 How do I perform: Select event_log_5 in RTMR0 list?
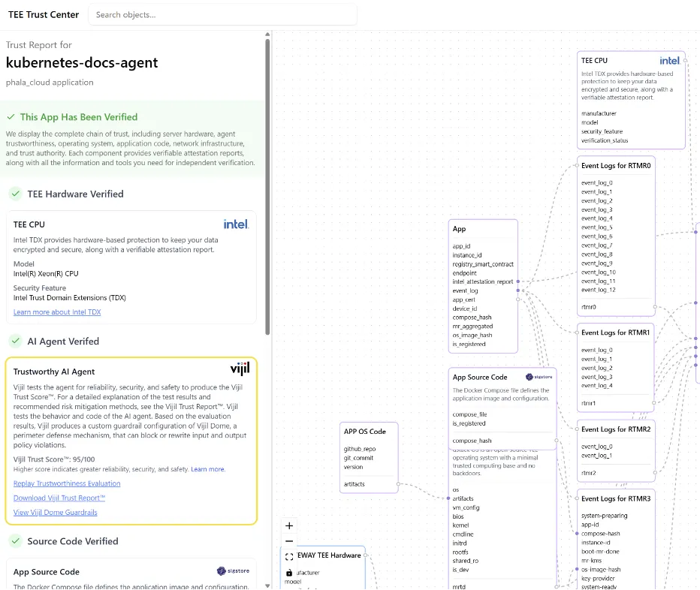[x=597, y=227]
